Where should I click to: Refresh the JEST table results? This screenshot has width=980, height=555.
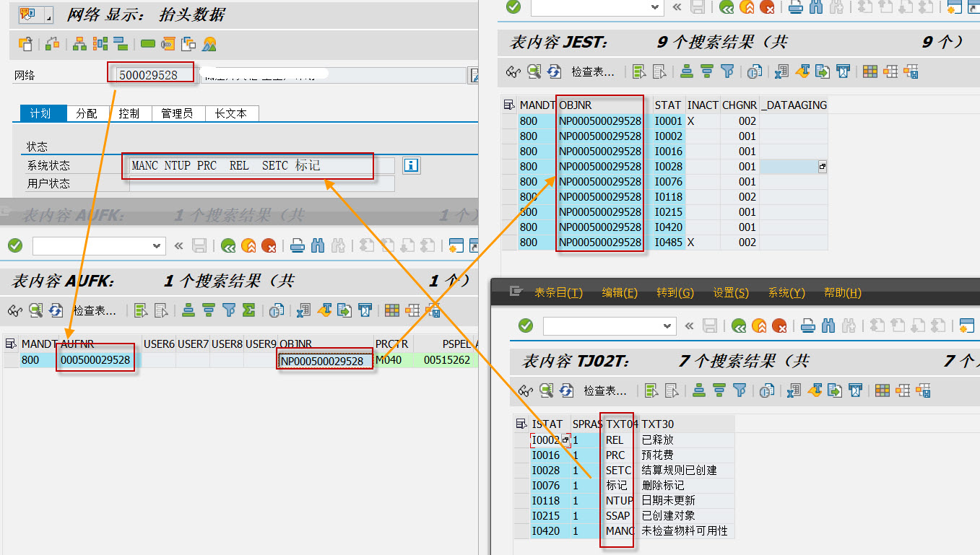[552, 71]
